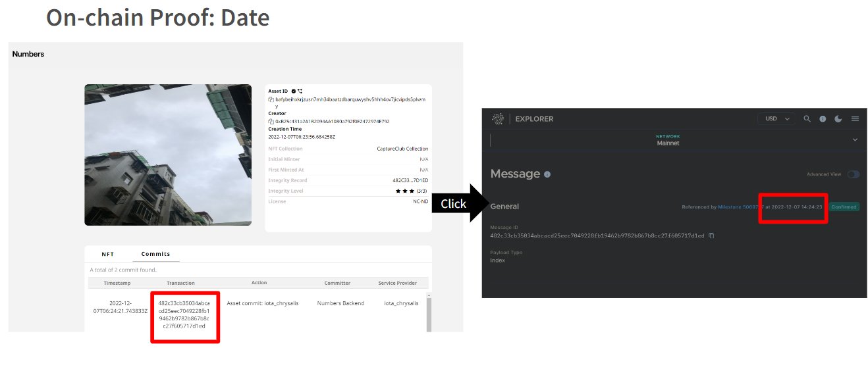Click the Committer column header
868x373 pixels.
(337, 283)
